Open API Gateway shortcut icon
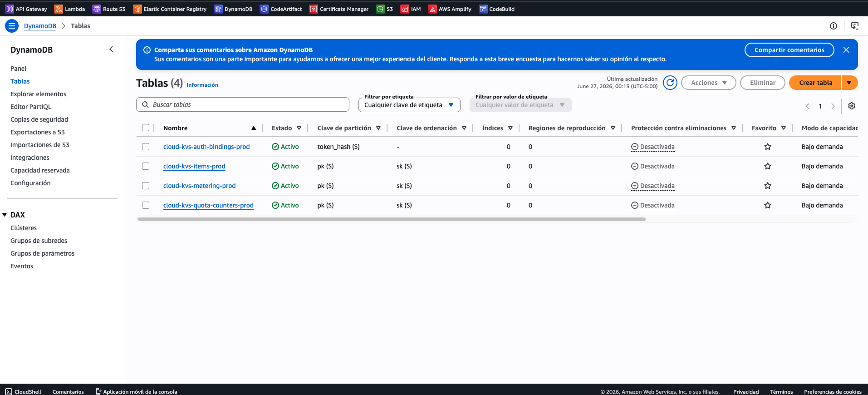The width and height of the screenshot is (868, 395). click(x=10, y=9)
